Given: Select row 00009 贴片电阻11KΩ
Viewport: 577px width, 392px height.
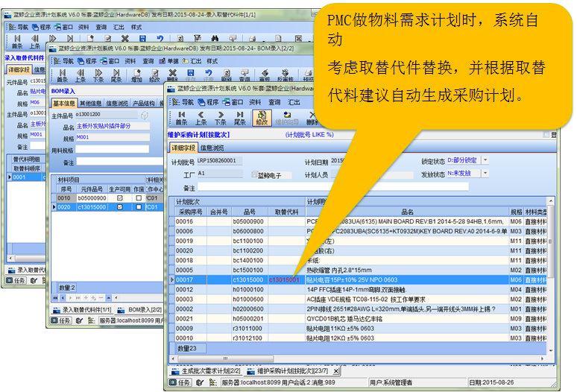Looking at the screenshot, I should tap(358, 329).
